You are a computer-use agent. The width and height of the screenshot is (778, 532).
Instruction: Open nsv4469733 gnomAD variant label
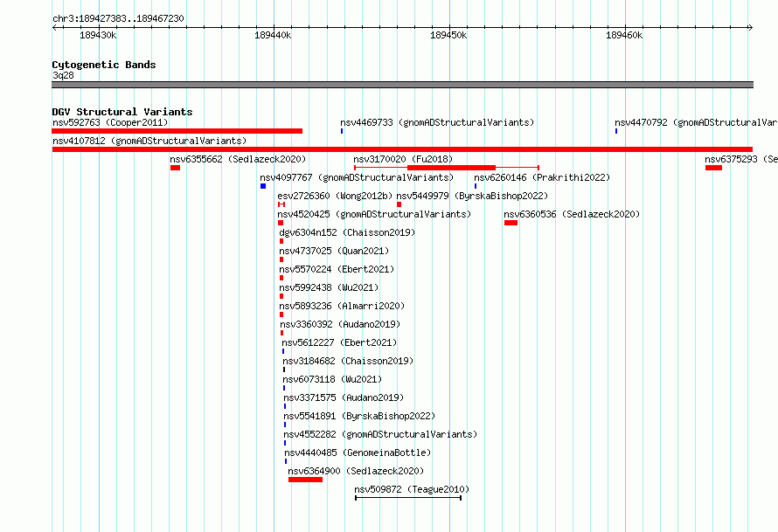[x=437, y=122]
